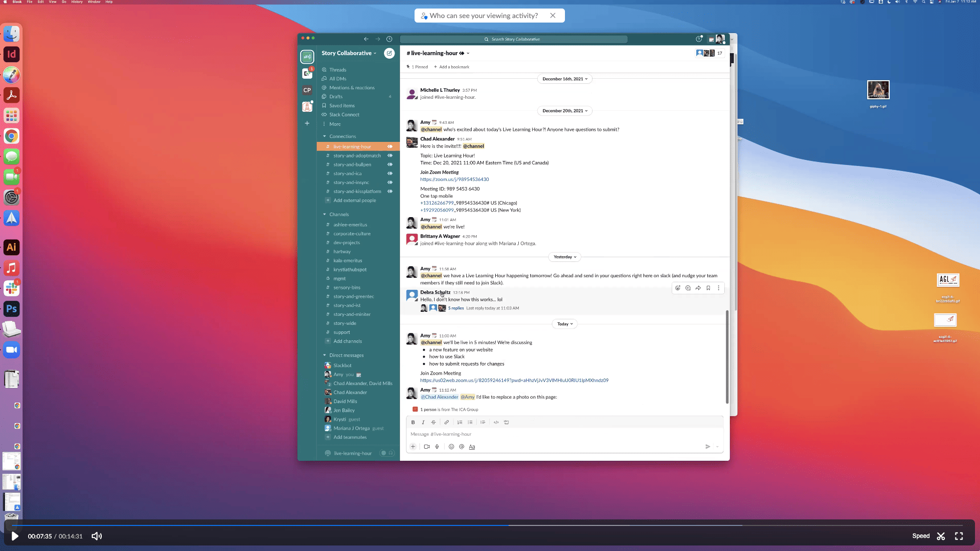
Task: View 5 replies thread link
Action: (456, 308)
